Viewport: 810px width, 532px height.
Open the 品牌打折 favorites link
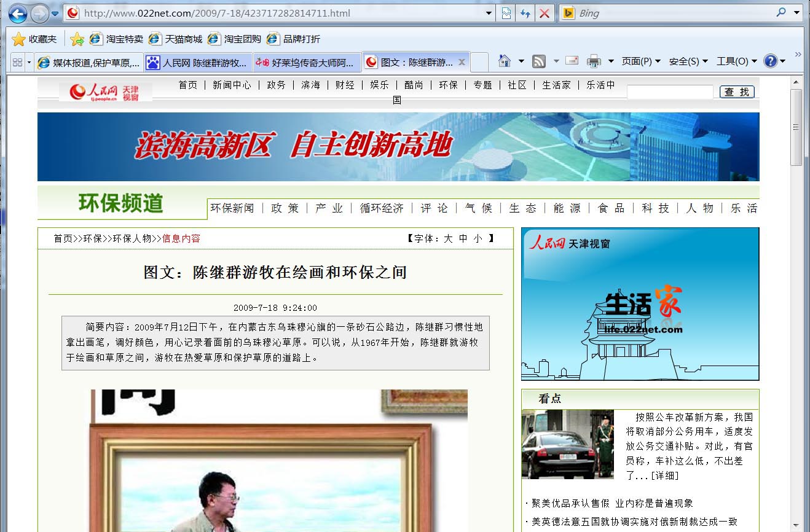coord(293,39)
